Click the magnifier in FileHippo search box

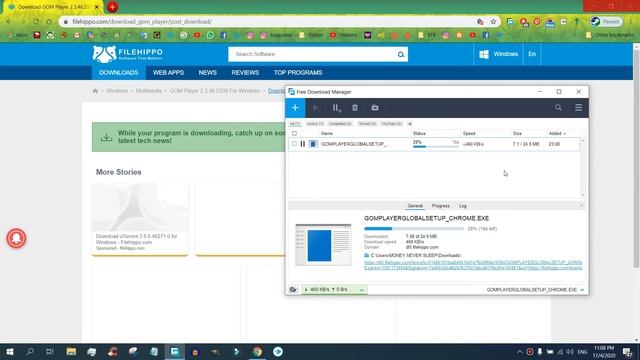pyautogui.click(x=401, y=54)
